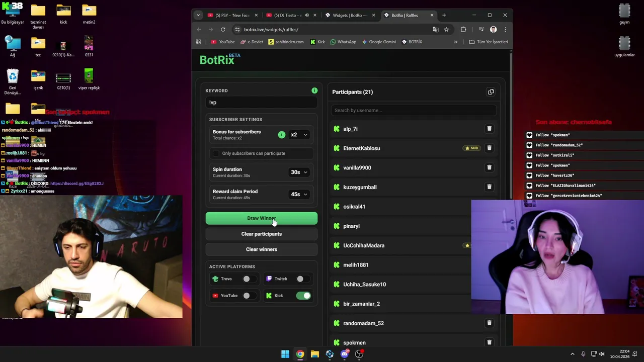
Task: Open the YouTube bookmark
Action: point(223,42)
